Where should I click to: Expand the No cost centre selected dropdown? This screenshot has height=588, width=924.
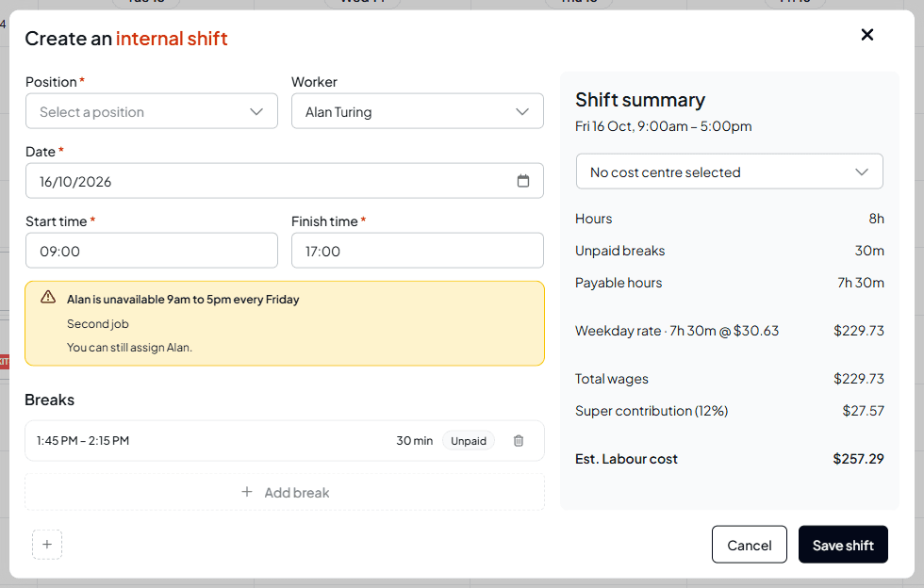pos(730,171)
